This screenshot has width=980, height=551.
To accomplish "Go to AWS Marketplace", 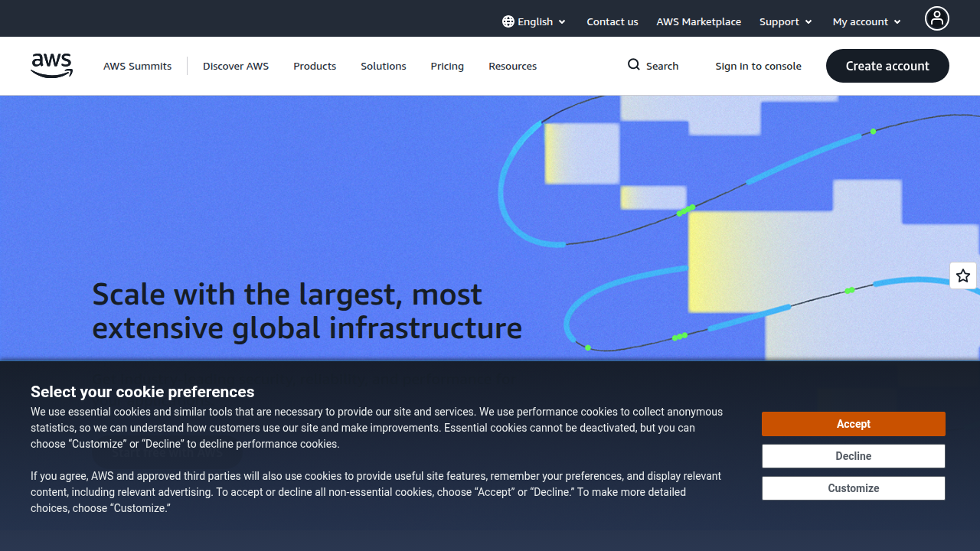I will coord(699,21).
